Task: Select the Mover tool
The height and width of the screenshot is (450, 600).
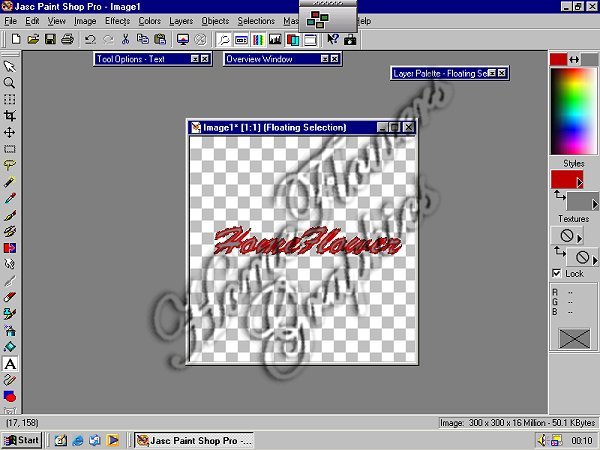Action: [x=10, y=132]
